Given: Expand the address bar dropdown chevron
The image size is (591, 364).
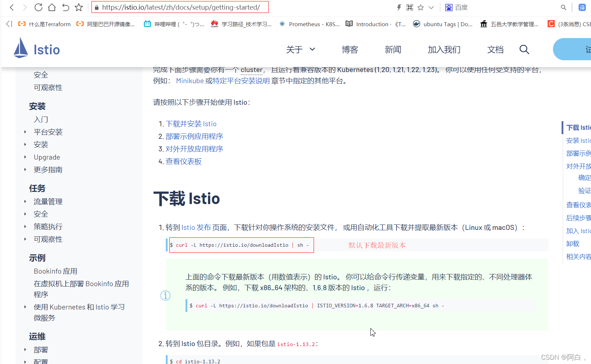Looking at the screenshot, I should 431,7.
